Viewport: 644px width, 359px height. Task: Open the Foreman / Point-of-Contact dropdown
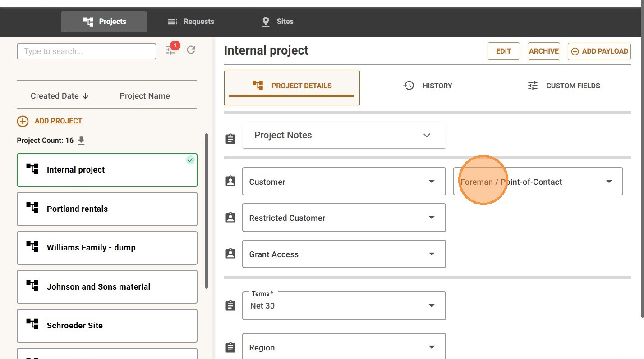point(538,182)
